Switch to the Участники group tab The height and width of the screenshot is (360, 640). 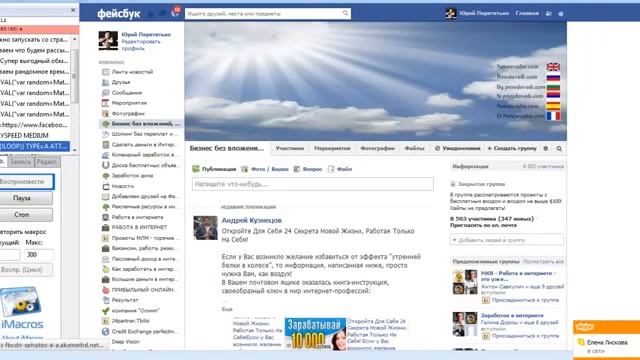point(290,149)
